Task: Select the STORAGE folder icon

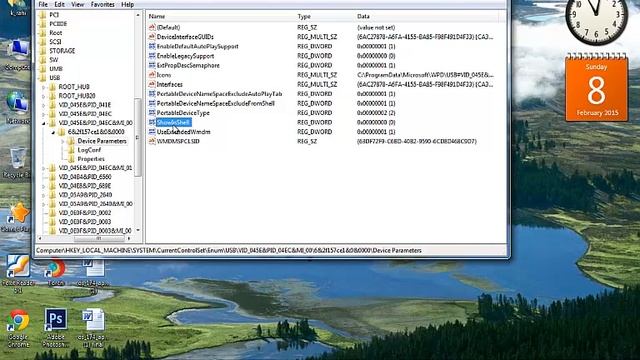Action: pos(42,51)
